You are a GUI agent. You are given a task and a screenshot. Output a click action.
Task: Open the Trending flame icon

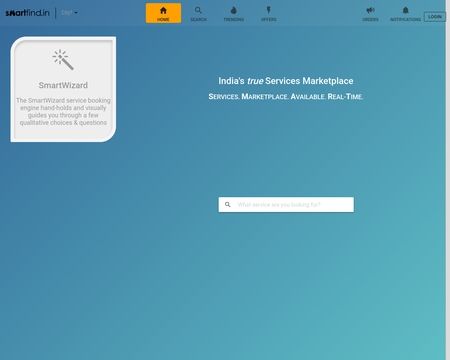[234, 10]
